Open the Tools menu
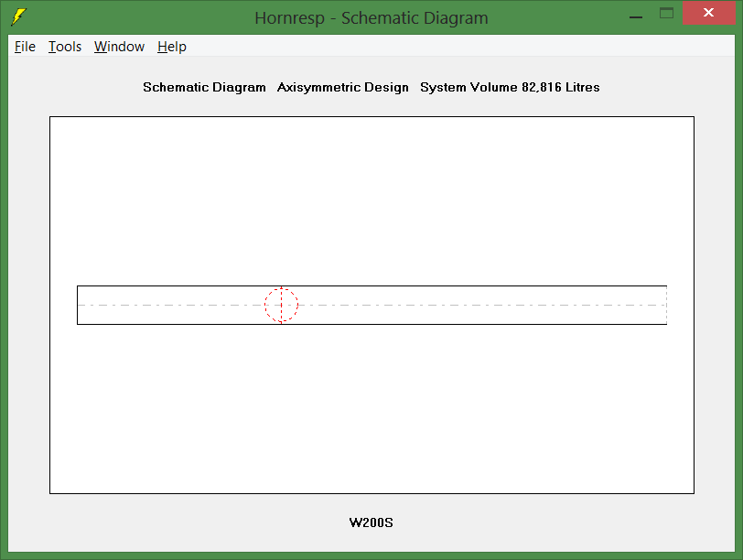 pyautogui.click(x=65, y=47)
